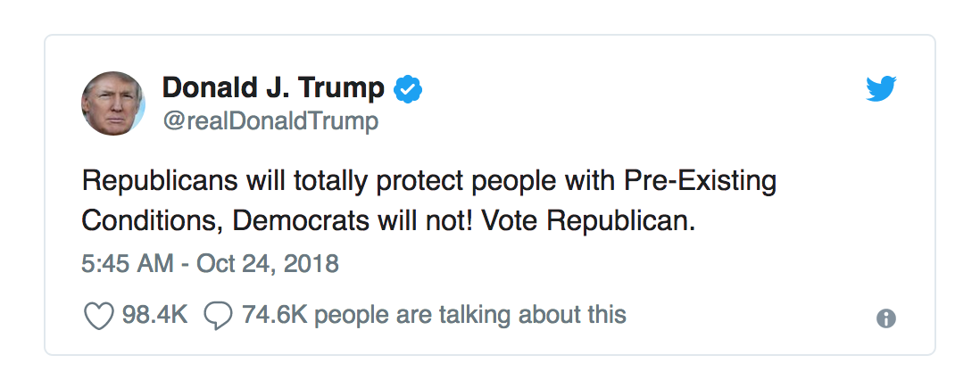980x380 pixels.
Task: Click the 74.6K replies number
Action: pyautogui.click(x=274, y=315)
